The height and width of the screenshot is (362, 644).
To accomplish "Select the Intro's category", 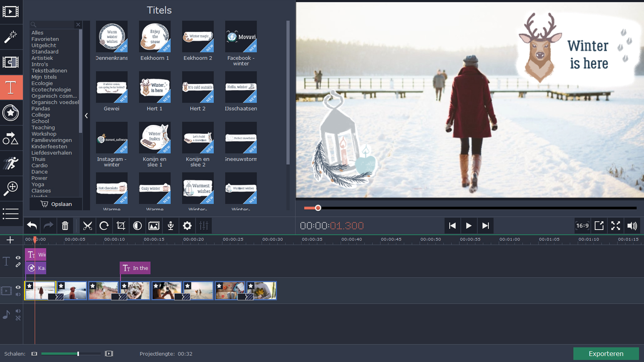I will pos(40,64).
